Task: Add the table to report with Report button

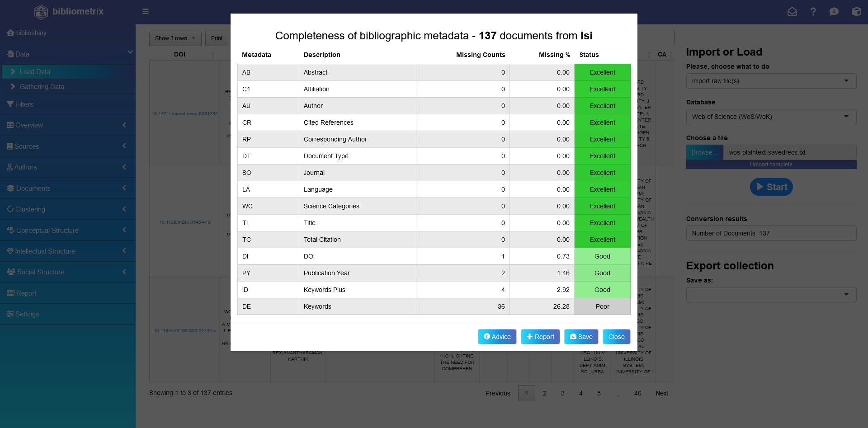Action: pos(540,337)
